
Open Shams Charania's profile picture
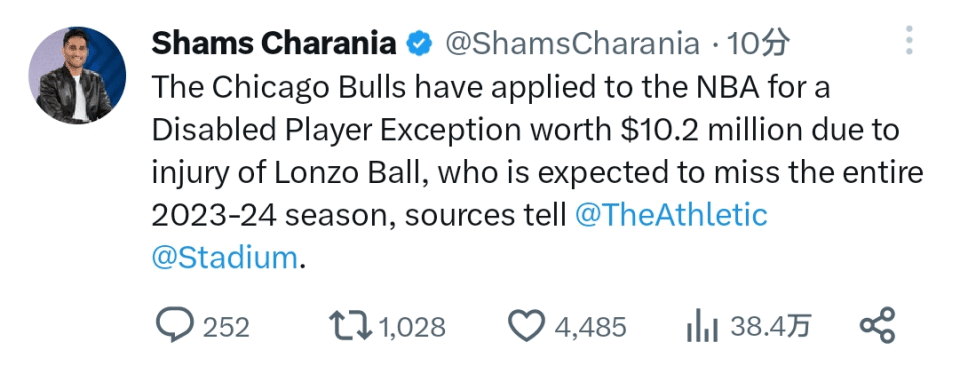[x=77, y=75]
